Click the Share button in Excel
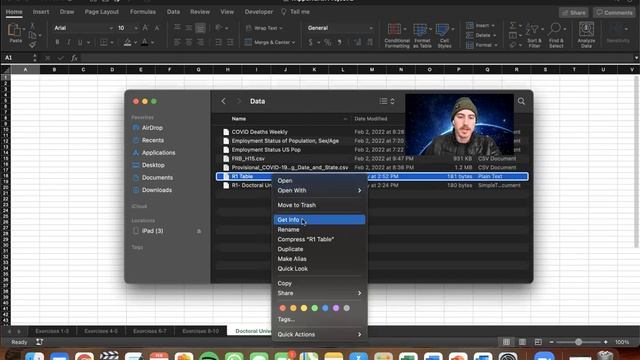 click(x=573, y=13)
